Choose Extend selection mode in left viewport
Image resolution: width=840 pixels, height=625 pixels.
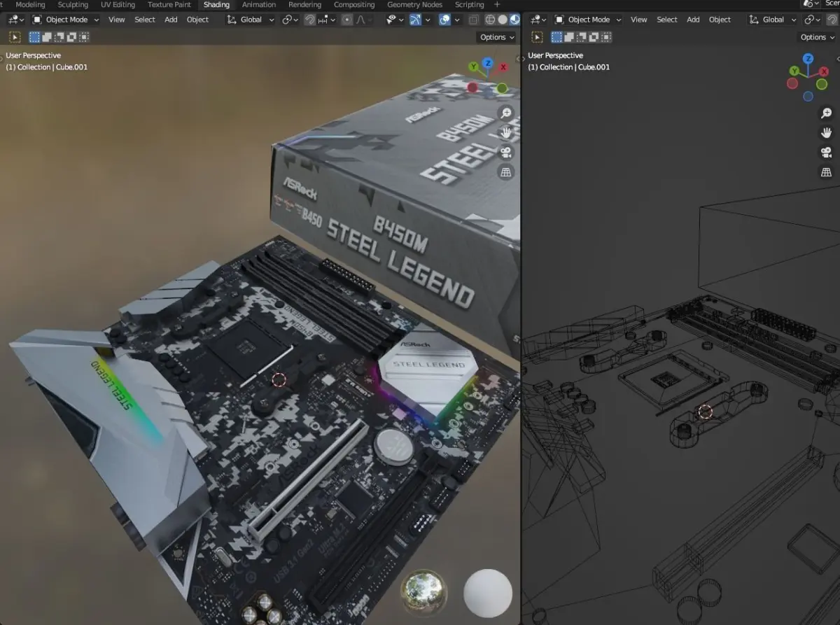[x=46, y=37]
